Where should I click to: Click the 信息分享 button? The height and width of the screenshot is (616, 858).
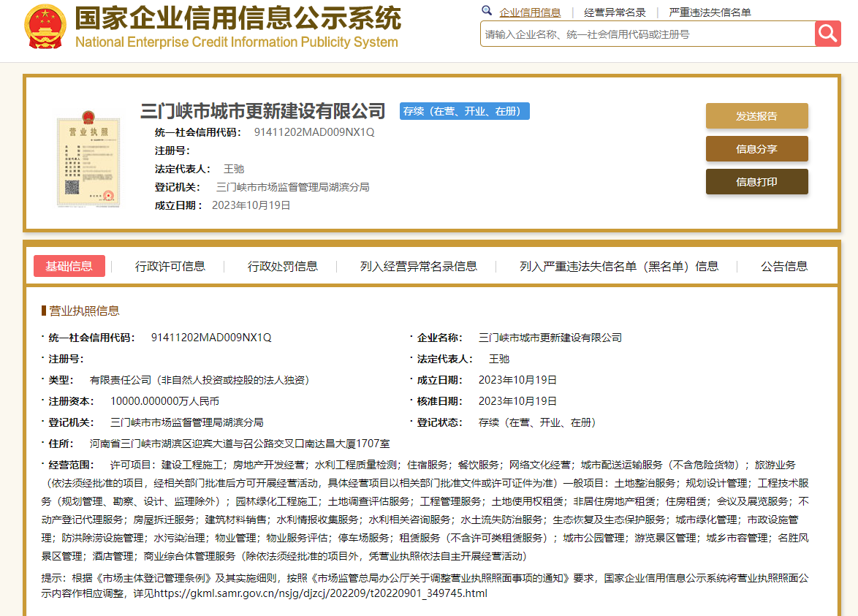756,149
